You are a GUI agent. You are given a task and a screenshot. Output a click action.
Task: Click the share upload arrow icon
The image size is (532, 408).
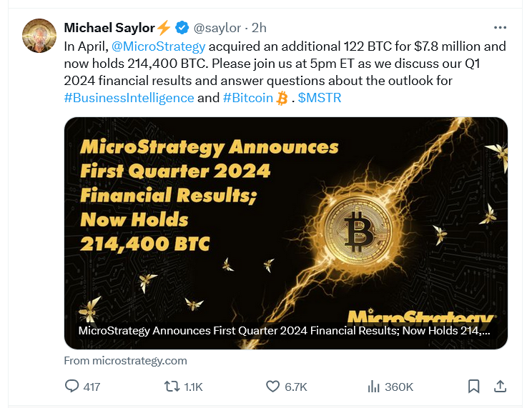point(500,387)
